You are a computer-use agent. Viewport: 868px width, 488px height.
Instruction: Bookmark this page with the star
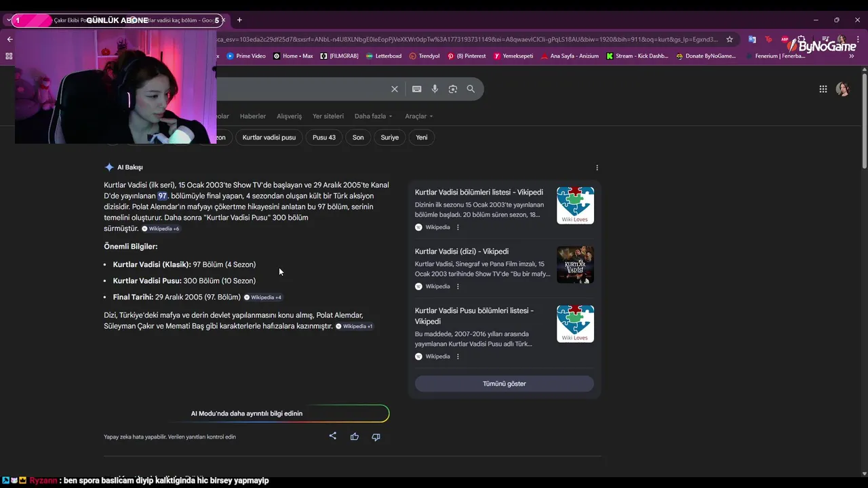coord(730,39)
